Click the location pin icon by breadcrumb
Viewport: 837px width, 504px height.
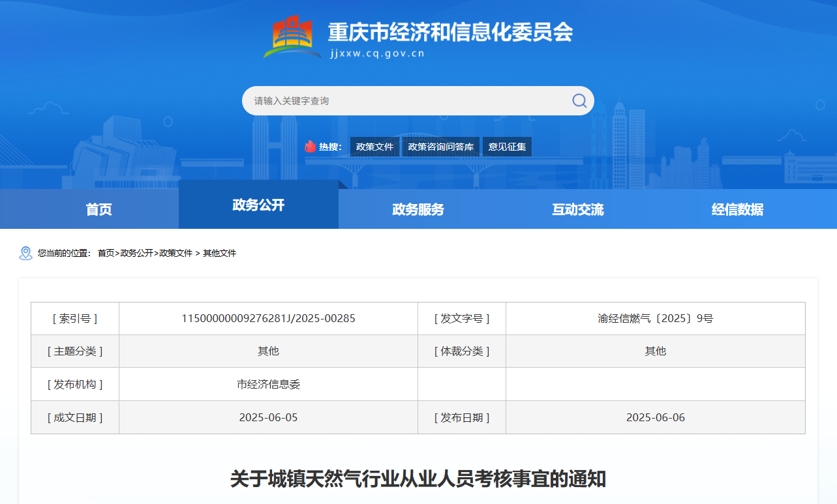click(x=25, y=253)
